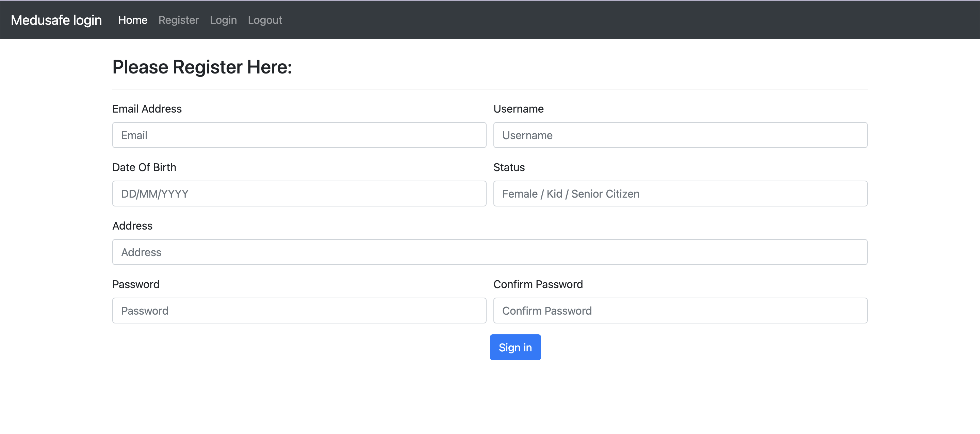Click the Email Address label
The image size is (980, 434).
click(147, 109)
